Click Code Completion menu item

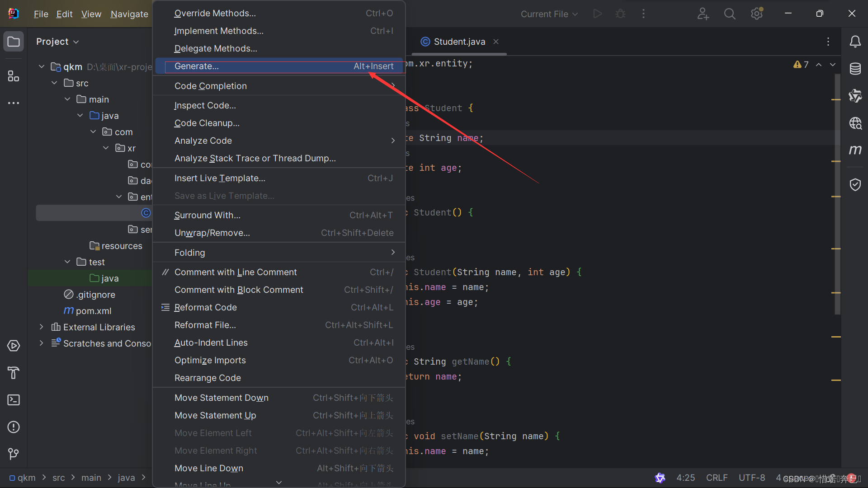[x=210, y=85]
